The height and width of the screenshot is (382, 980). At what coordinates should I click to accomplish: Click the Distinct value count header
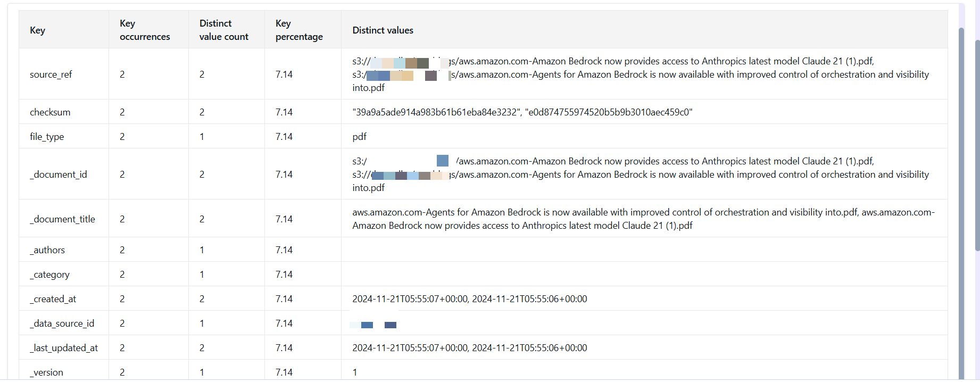[223, 30]
